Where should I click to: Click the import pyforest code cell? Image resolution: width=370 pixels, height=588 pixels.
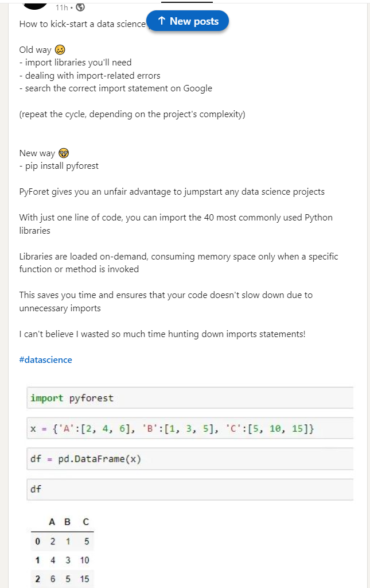click(x=190, y=398)
